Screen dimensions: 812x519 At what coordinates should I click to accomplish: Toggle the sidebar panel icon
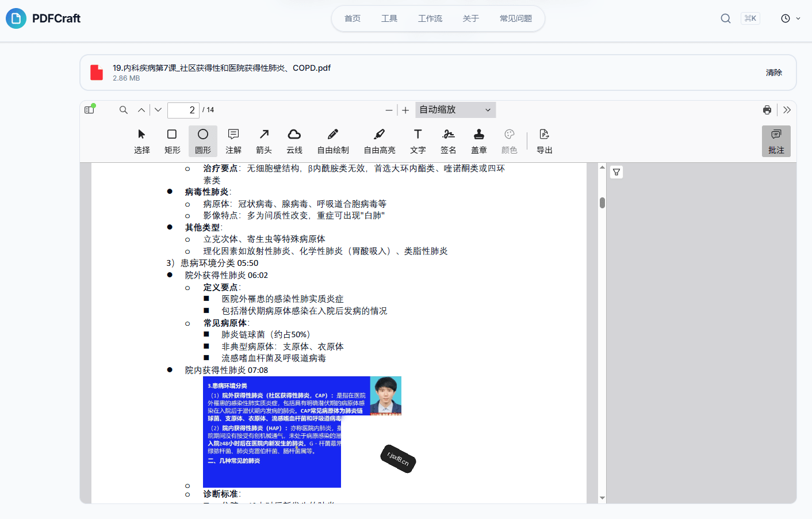[89, 110]
